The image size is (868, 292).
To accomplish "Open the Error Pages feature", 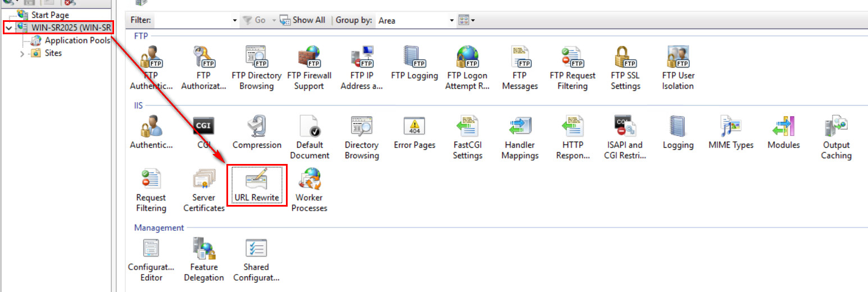I will [415, 133].
